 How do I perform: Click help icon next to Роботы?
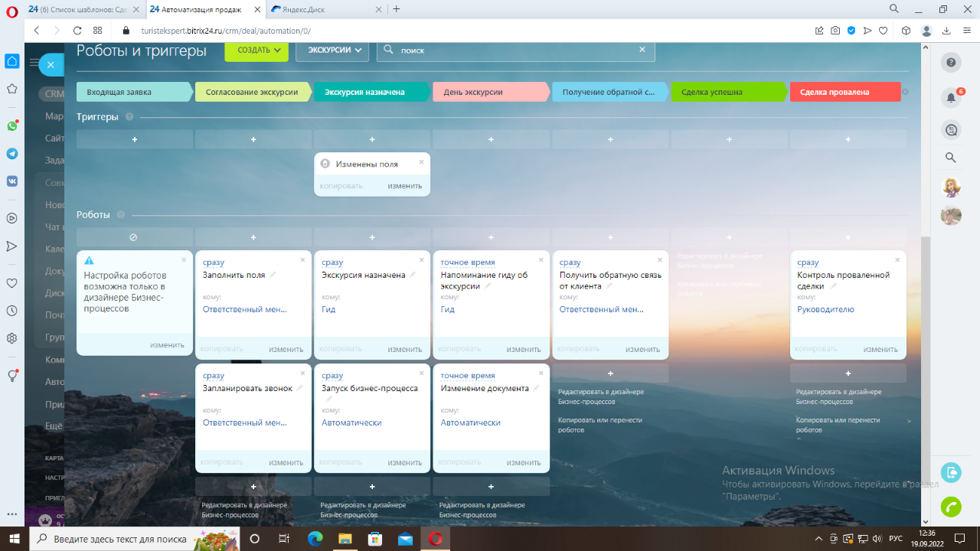pyautogui.click(x=121, y=215)
